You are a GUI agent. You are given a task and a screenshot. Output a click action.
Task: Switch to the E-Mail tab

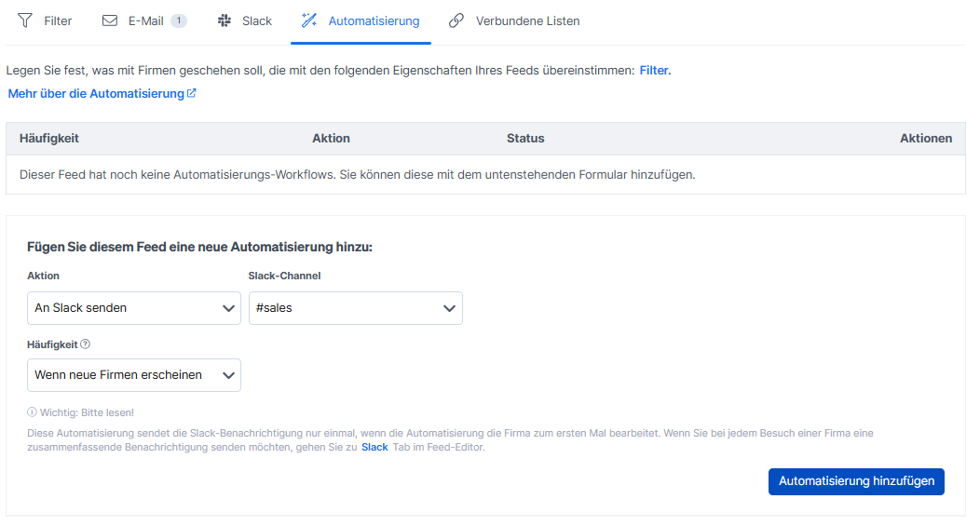(143, 20)
